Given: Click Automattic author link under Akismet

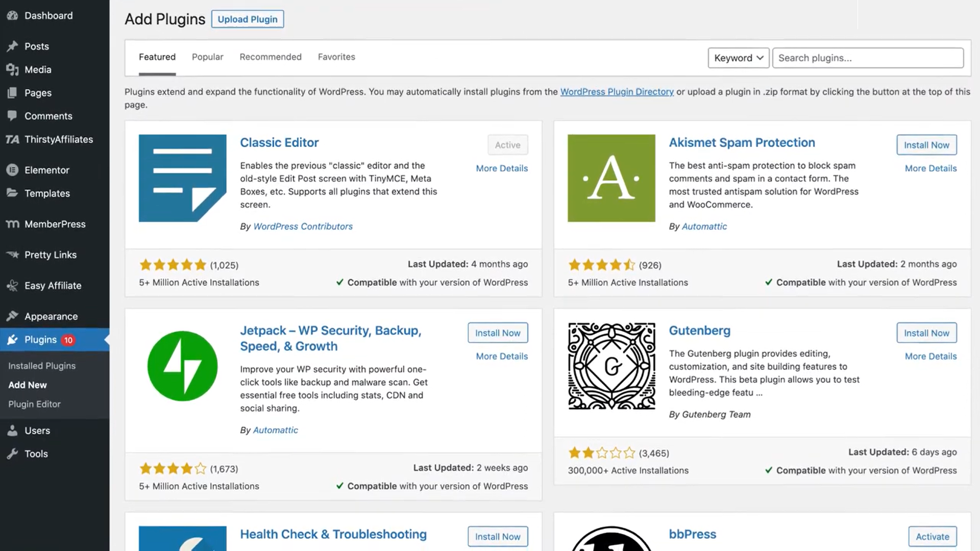Looking at the screenshot, I should pyautogui.click(x=704, y=227).
